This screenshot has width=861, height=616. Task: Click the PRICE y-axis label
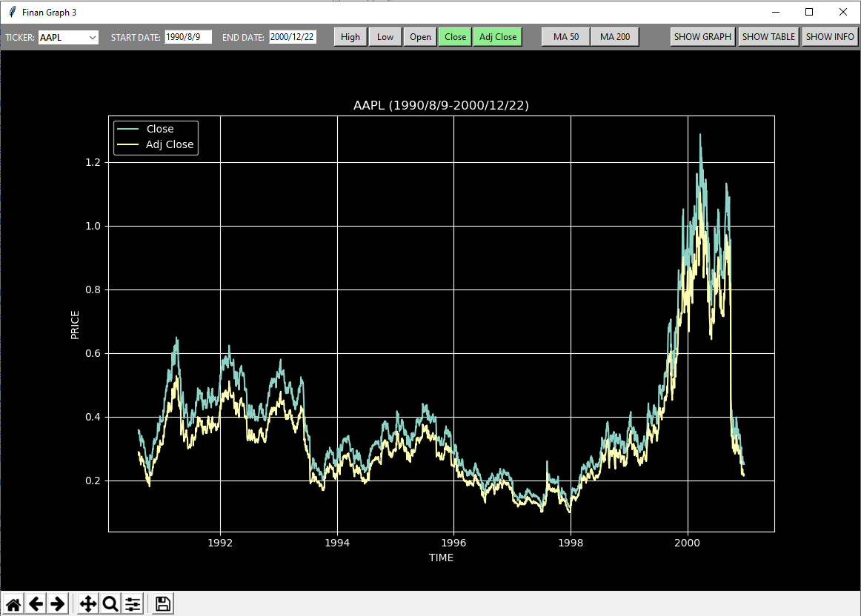click(76, 325)
